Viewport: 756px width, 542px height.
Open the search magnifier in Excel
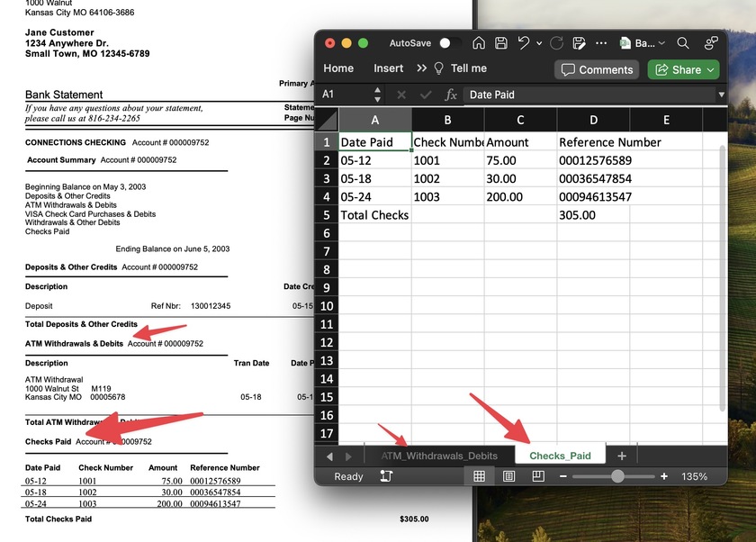coord(683,43)
